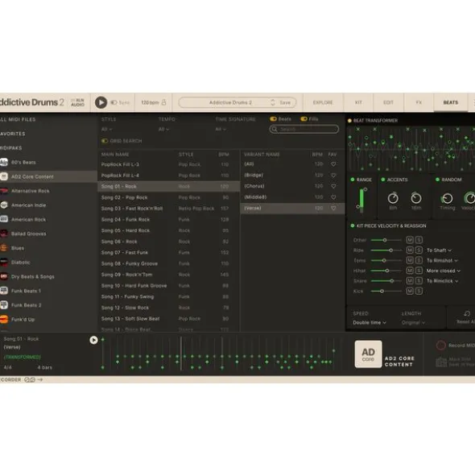Screen dimensions: 475x476
Task: Switch to the BEATS tab
Action: (450, 102)
